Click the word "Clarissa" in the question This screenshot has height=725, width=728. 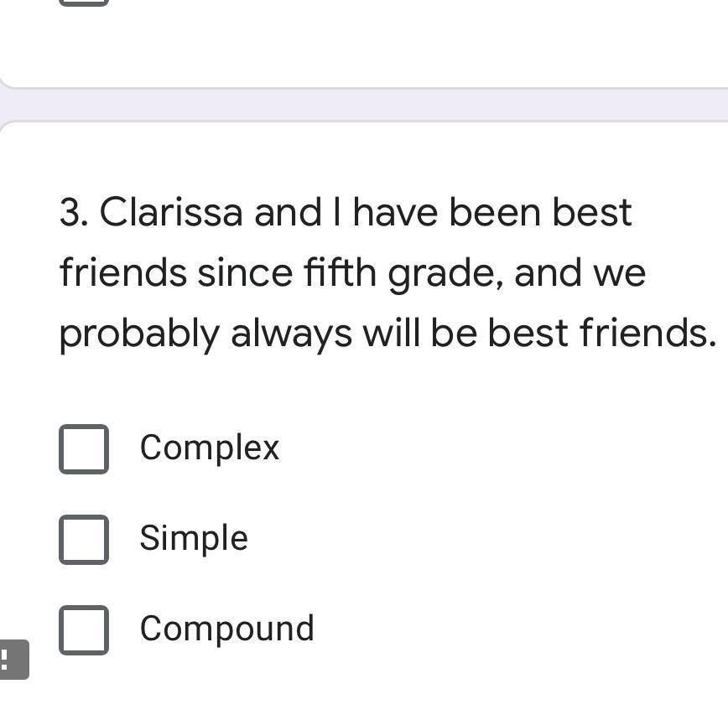click(x=172, y=213)
